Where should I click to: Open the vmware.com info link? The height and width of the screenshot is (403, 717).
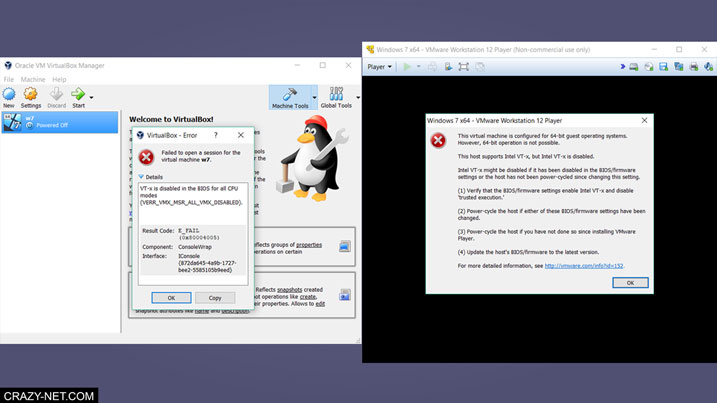pos(584,266)
